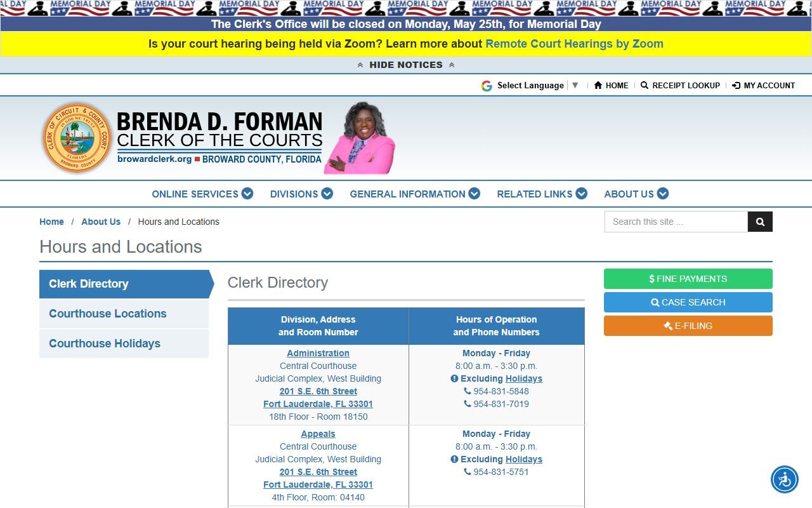Click the Clerk of Courts seal logo
The height and width of the screenshot is (508, 812).
(77, 137)
